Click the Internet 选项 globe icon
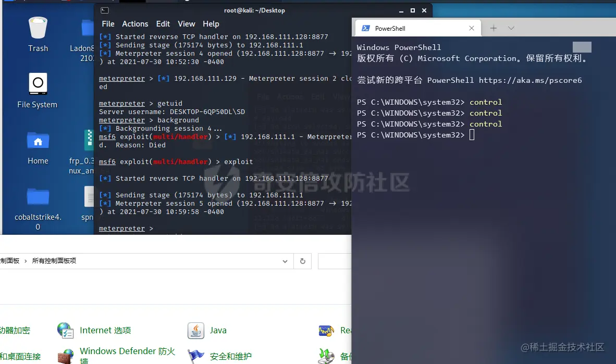Screen dimensions: 616x364 [x=65, y=330]
